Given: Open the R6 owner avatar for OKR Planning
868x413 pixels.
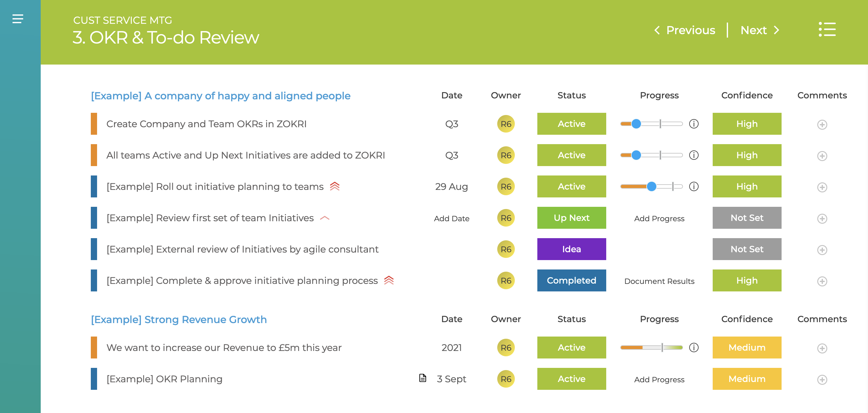Looking at the screenshot, I should tap(505, 379).
